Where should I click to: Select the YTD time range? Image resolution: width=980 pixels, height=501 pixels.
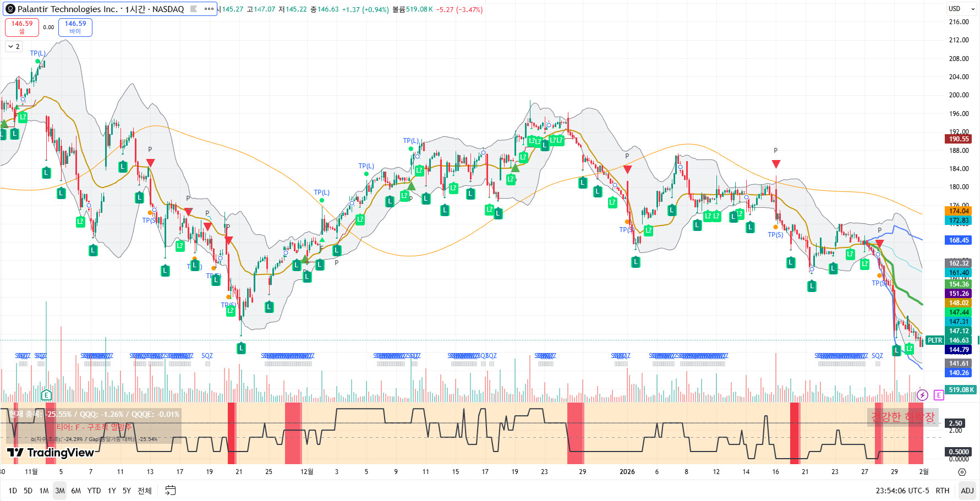point(94,491)
